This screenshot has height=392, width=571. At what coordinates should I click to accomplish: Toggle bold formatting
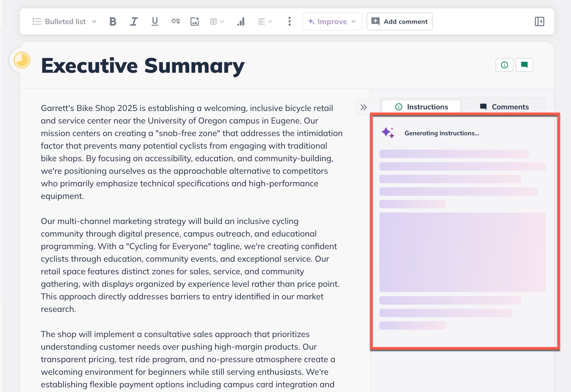click(113, 21)
